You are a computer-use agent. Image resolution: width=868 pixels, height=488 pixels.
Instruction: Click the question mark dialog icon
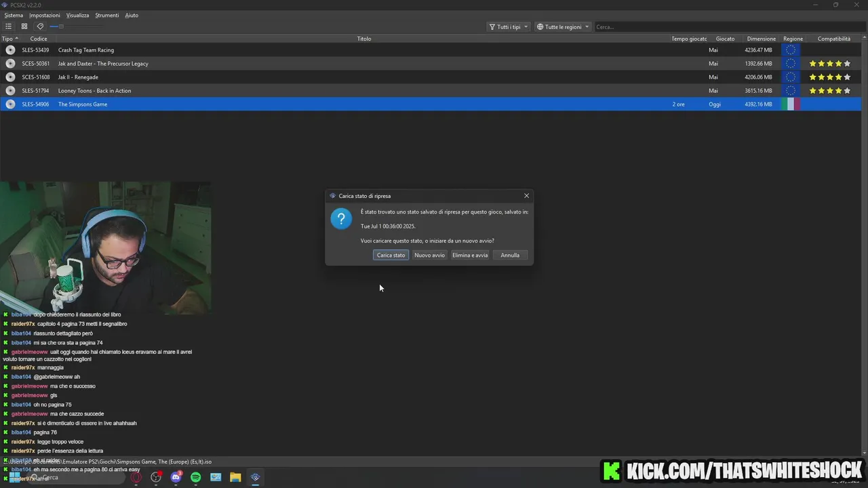[341, 218]
